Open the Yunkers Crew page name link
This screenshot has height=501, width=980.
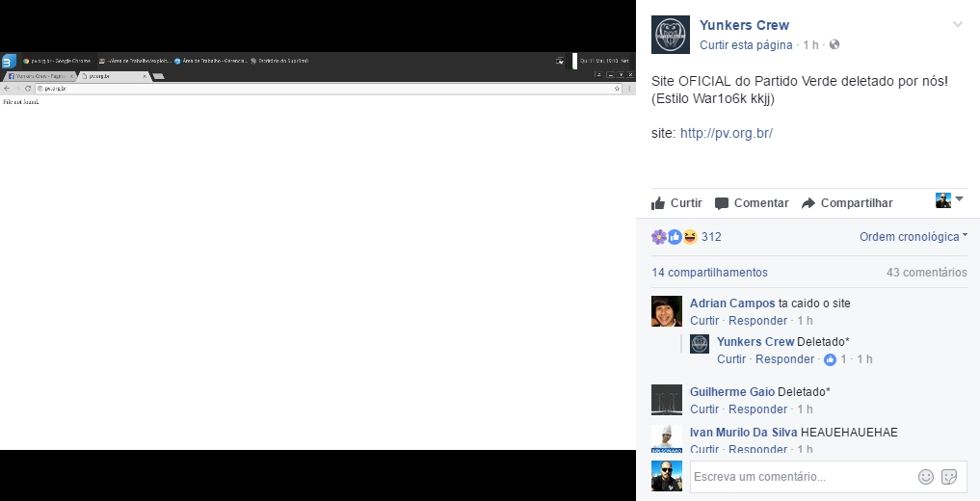(x=744, y=25)
